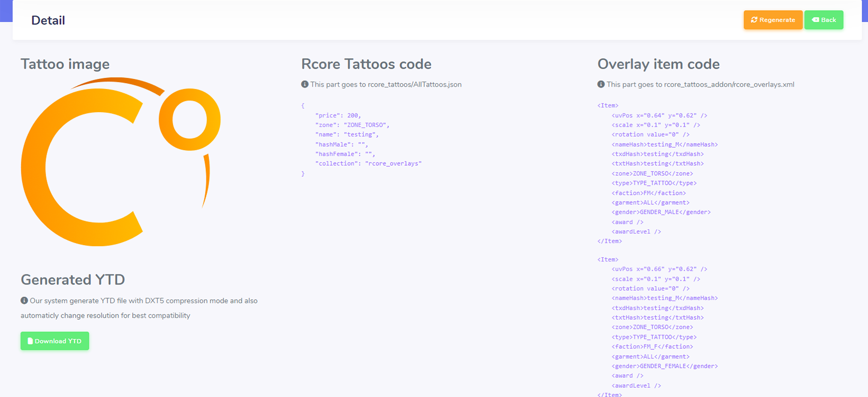Click the GENDER_FEMALE gender line
868x397 pixels.
point(665,366)
